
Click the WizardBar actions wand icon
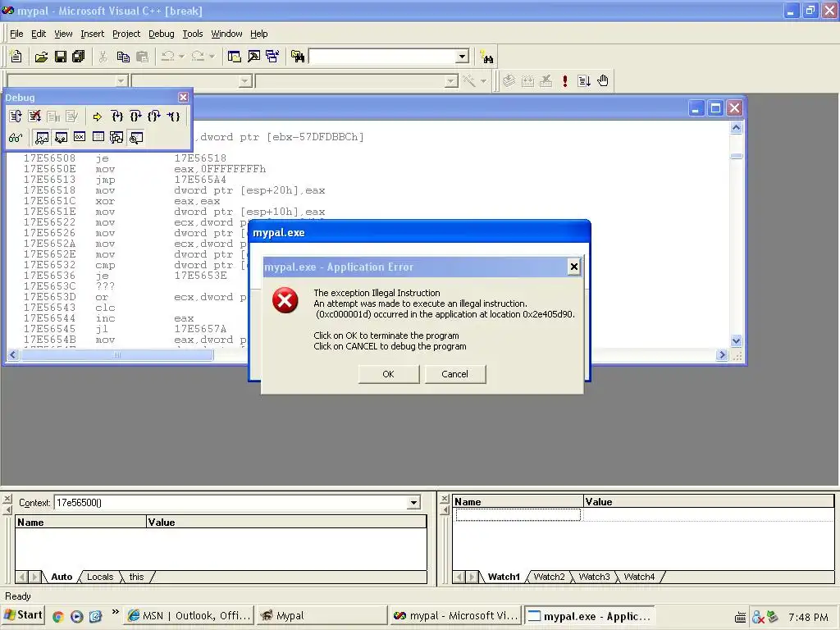click(469, 81)
